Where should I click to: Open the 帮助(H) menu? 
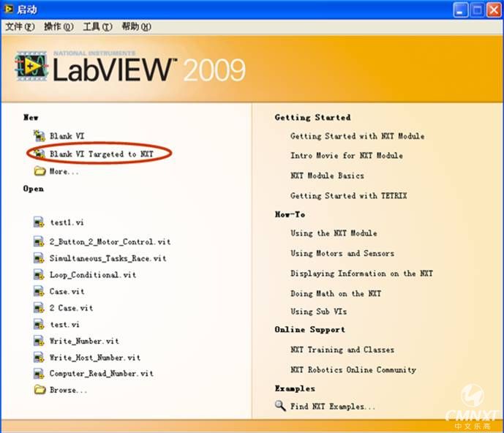pyautogui.click(x=137, y=26)
